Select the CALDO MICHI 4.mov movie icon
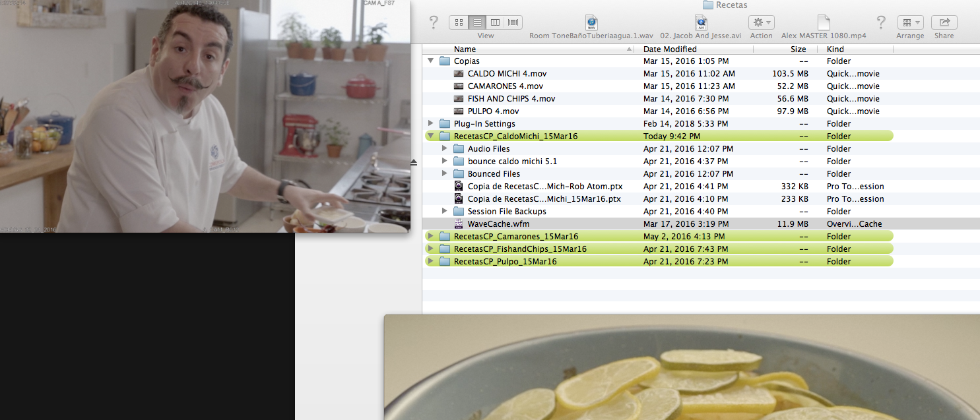This screenshot has width=980, height=420. tap(459, 73)
